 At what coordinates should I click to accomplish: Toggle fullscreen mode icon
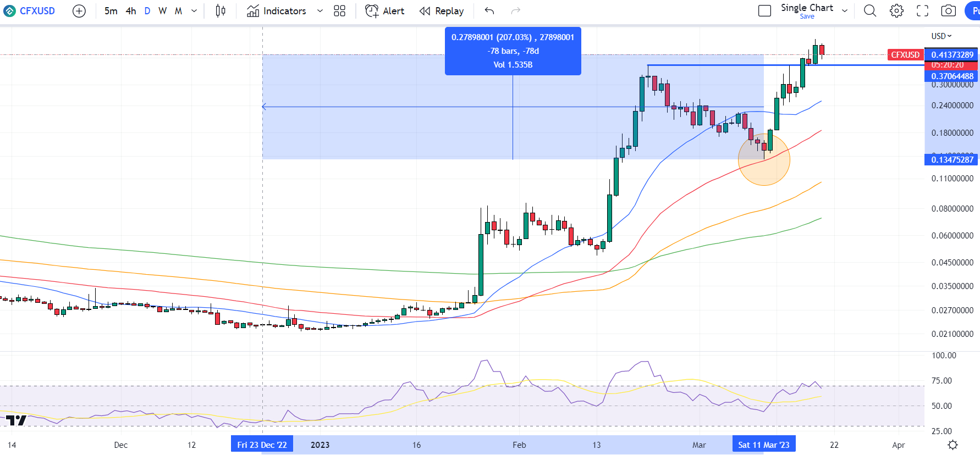pos(923,11)
